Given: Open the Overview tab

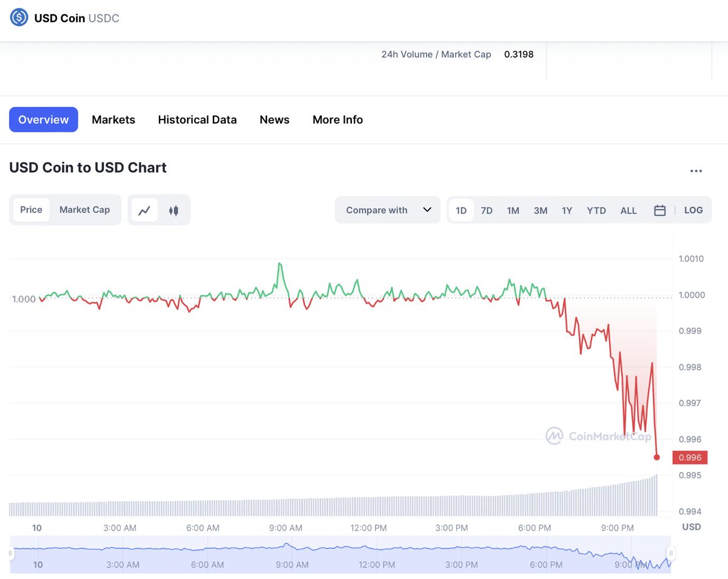Looking at the screenshot, I should coord(44,120).
